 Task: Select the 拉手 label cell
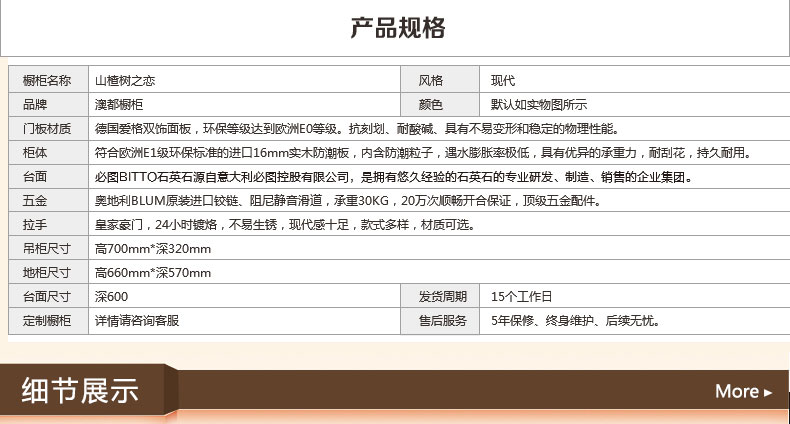tap(48, 224)
